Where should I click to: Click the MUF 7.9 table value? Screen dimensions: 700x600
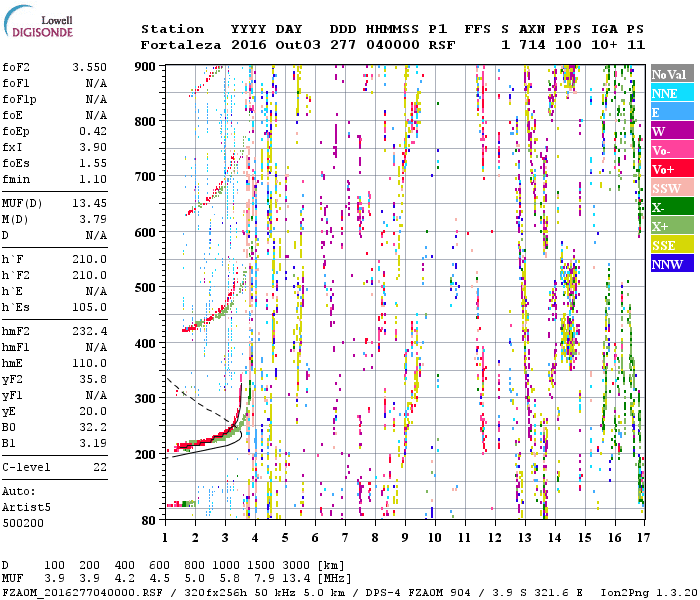click(x=264, y=579)
